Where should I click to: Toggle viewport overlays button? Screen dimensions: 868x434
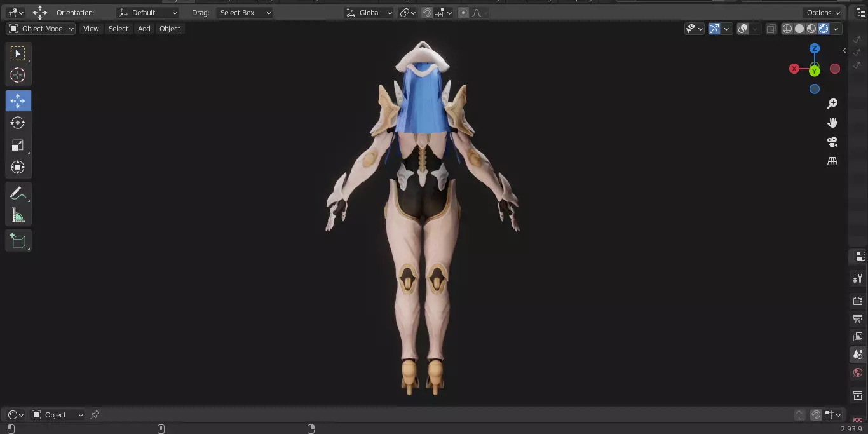point(743,29)
